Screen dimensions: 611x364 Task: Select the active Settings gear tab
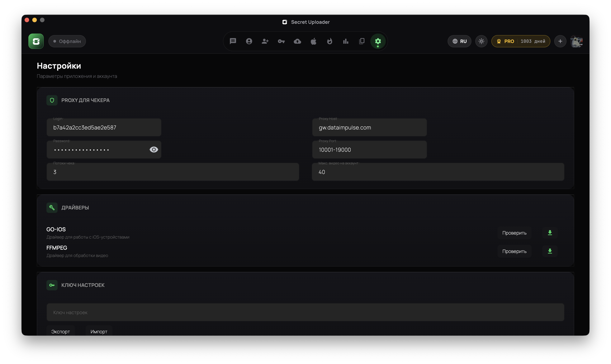(378, 41)
